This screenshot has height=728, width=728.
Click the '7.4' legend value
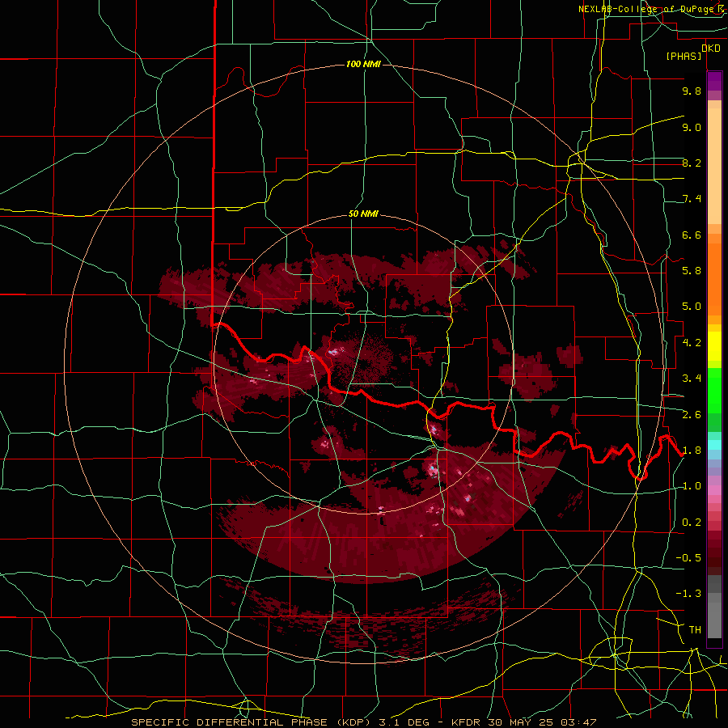pos(692,199)
